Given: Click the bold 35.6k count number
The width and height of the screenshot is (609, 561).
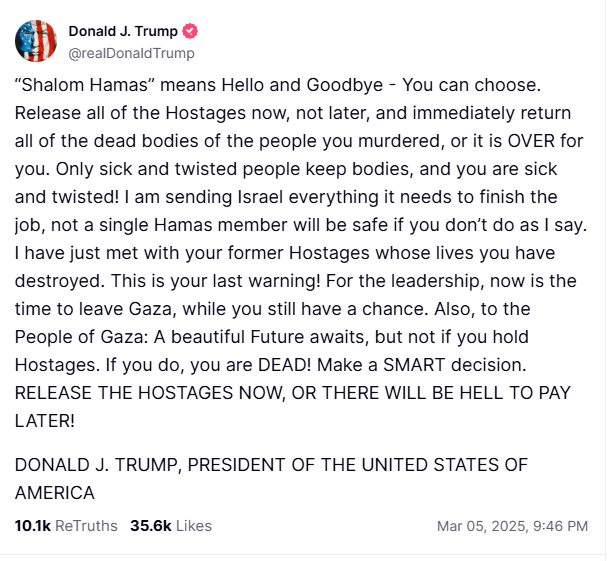Looking at the screenshot, I should click(x=151, y=526).
